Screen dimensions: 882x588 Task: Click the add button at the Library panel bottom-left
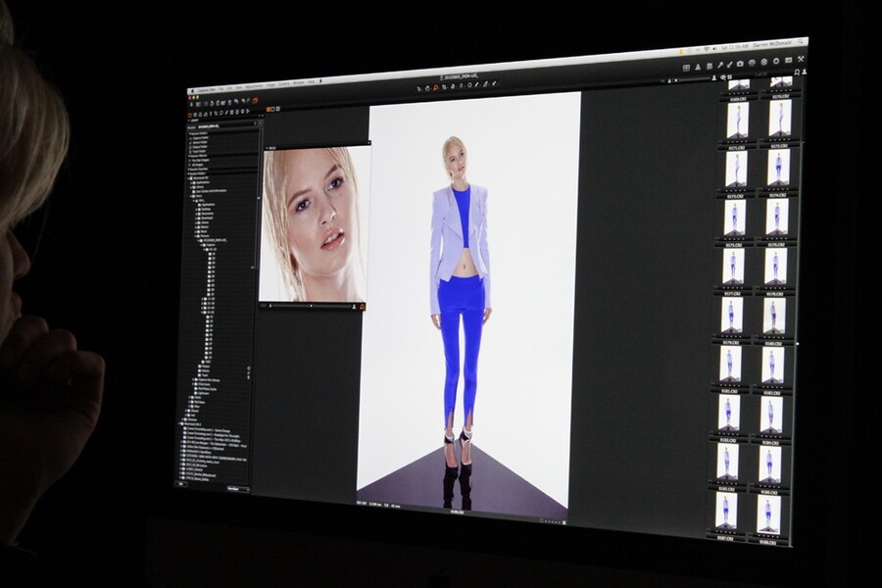click(x=181, y=483)
